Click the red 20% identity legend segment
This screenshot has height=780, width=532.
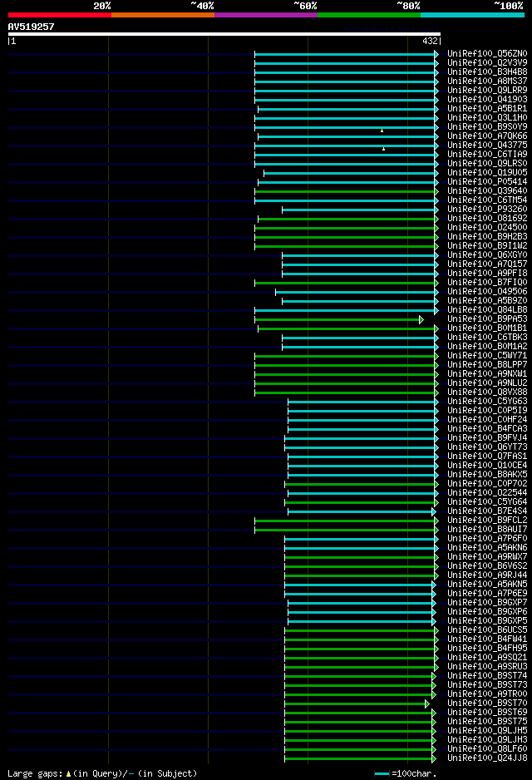pyautogui.click(x=60, y=15)
